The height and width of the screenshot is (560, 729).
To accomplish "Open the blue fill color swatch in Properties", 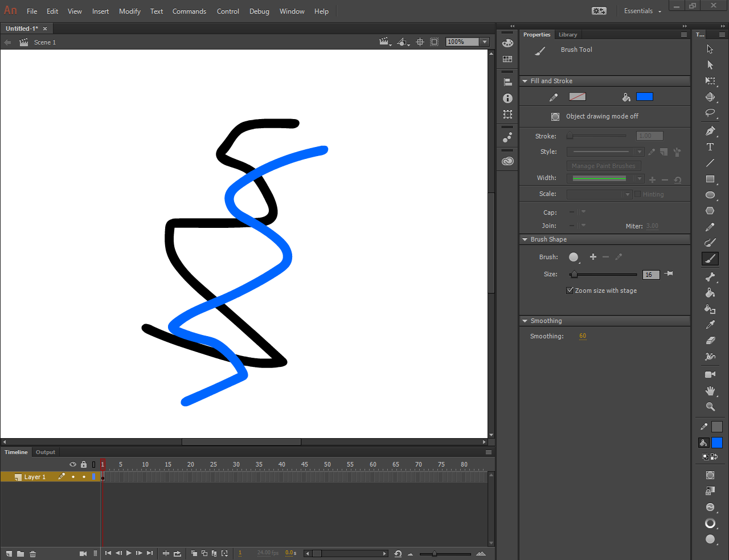I will pos(645,97).
